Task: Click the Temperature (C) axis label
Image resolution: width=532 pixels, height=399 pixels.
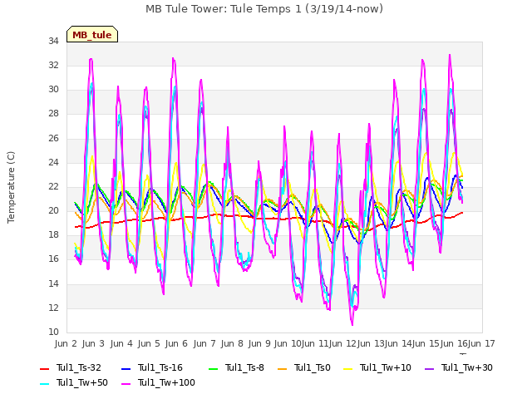Action: (11, 187)
